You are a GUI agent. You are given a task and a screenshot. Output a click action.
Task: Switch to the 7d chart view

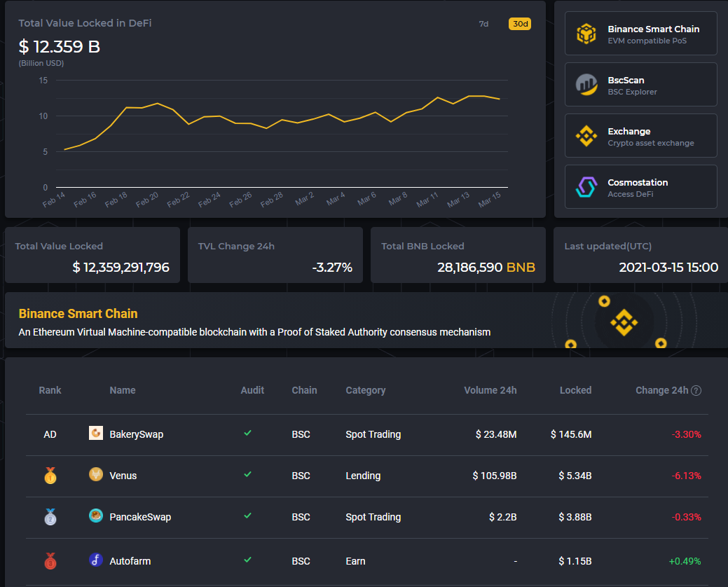pyautogui.click(x=483, y=23)
